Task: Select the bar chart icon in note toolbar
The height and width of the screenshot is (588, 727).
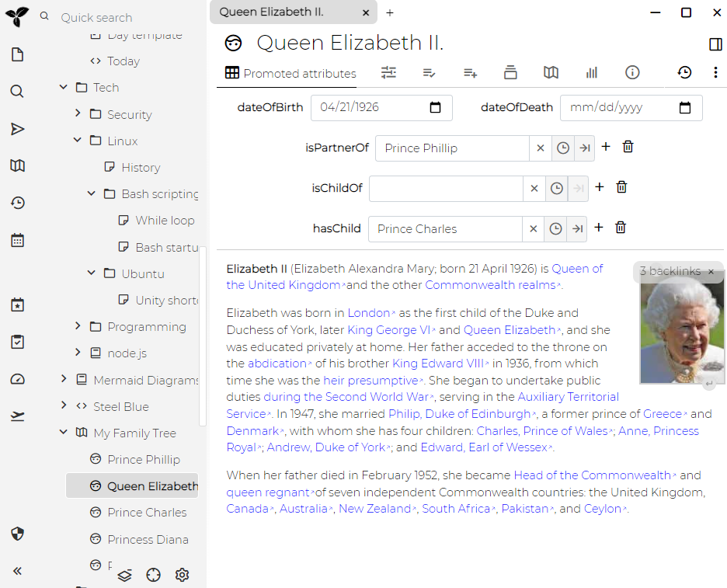Action: coord(591,72)
